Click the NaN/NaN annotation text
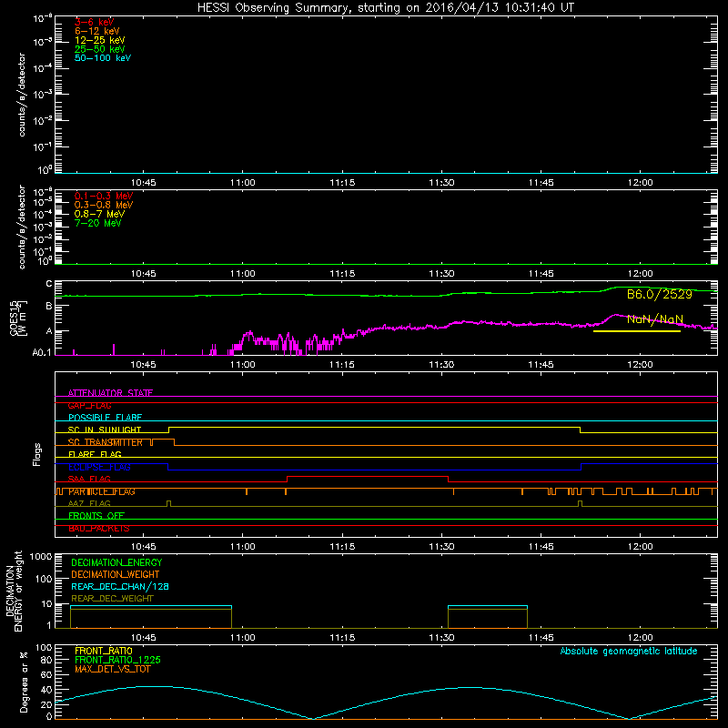This screenshot has height=728, width=728. pyautogui.click(x=655, y=319)
